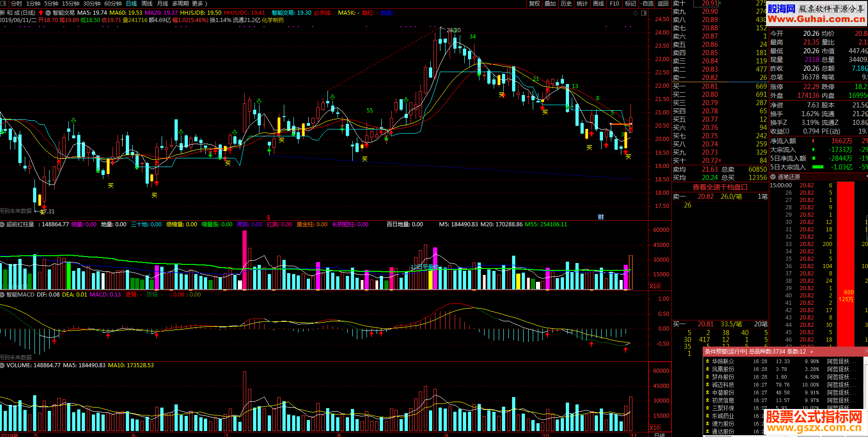The height and width of the screenshot is (437, 868).
Task: Click 返回 back button
Action: click(x=663, y=3)
